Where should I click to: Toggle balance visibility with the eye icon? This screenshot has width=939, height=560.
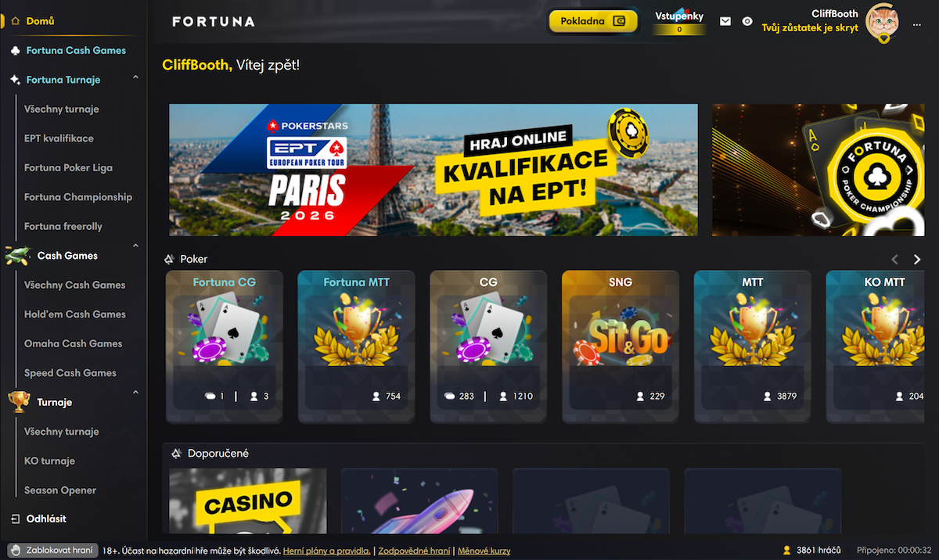[x=747, y=22]
